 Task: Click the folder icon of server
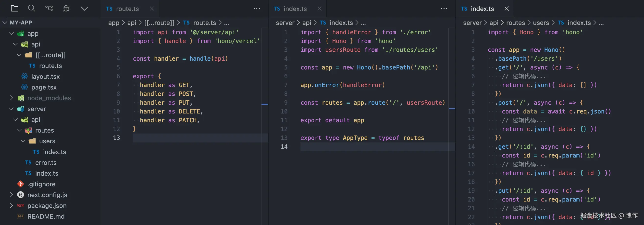point(21,109)
